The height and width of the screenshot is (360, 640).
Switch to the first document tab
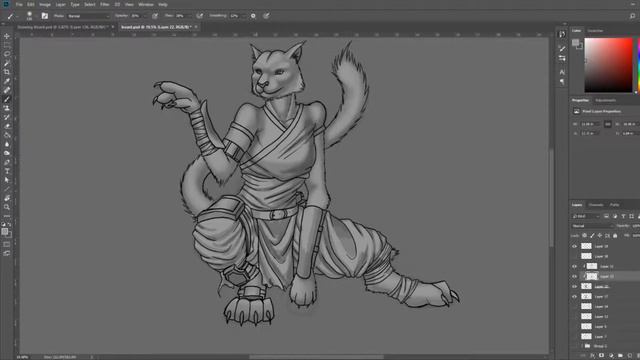coord(63,27)
